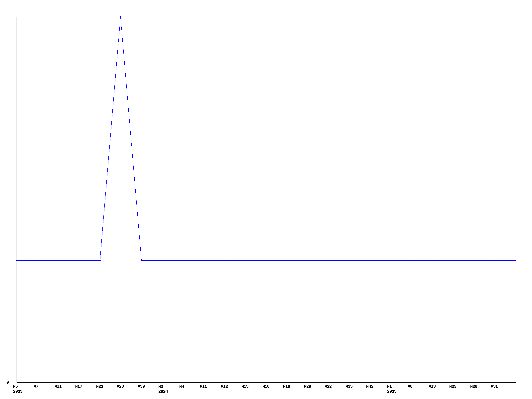Screen dimensions: 532x399
Task: Select the data point above W8
Action: coord(411,260)
